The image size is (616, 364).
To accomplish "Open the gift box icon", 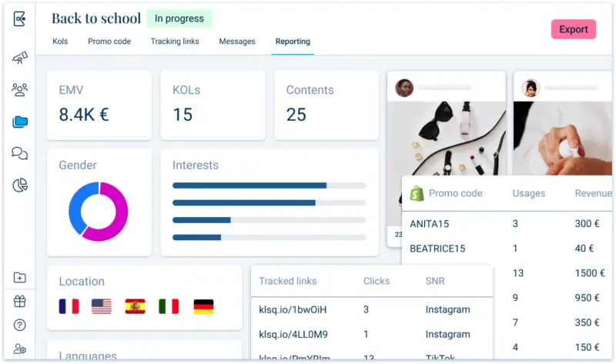I will tap(20, 302).
